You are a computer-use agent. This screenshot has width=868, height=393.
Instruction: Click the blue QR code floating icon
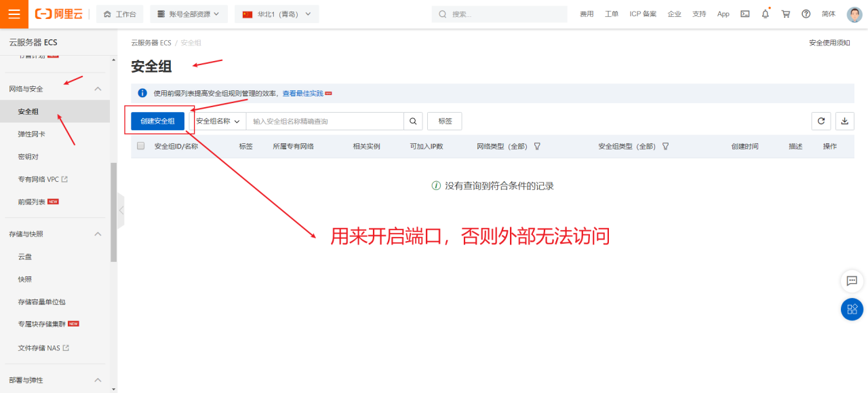tap(852, 309)
